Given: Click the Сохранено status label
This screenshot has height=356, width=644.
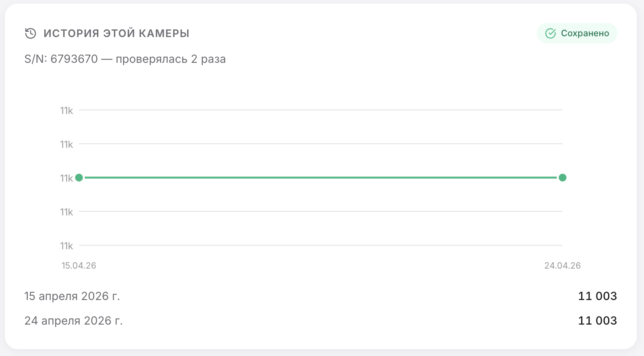Looking at the screenshot, I should pos(585,33).
